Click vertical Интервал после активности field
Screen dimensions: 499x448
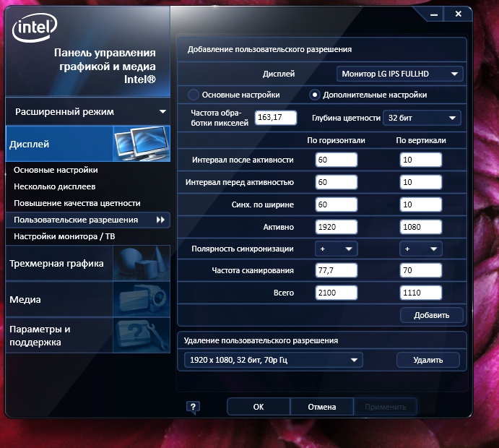click(x=421, y=160)
